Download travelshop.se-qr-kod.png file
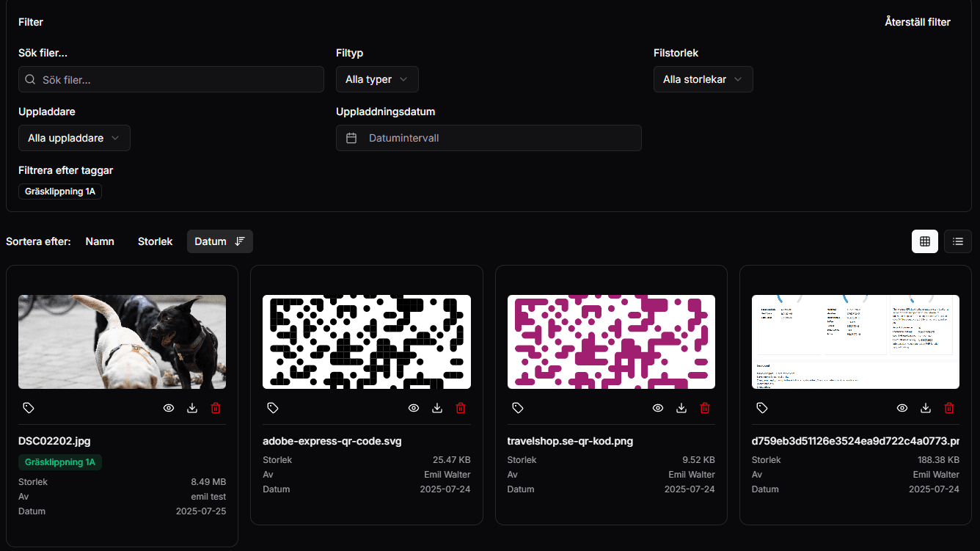980x551 pixels. pyautogui.click(x=681, y=408)
